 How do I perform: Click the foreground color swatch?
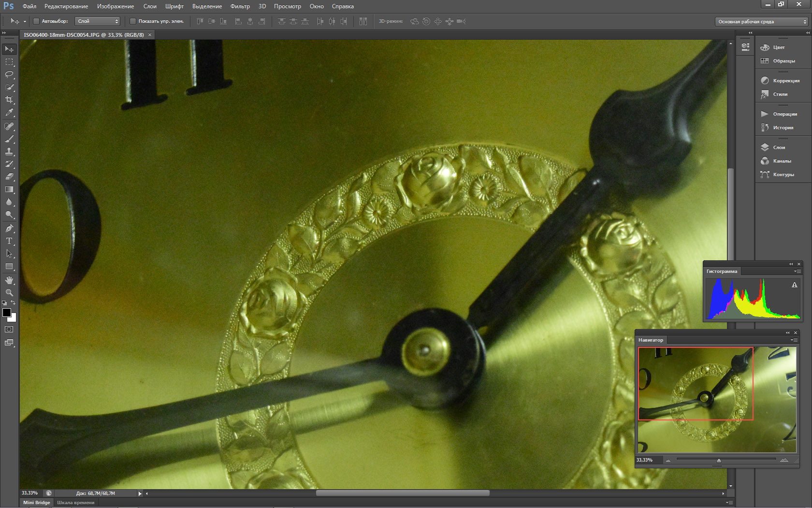6,313
